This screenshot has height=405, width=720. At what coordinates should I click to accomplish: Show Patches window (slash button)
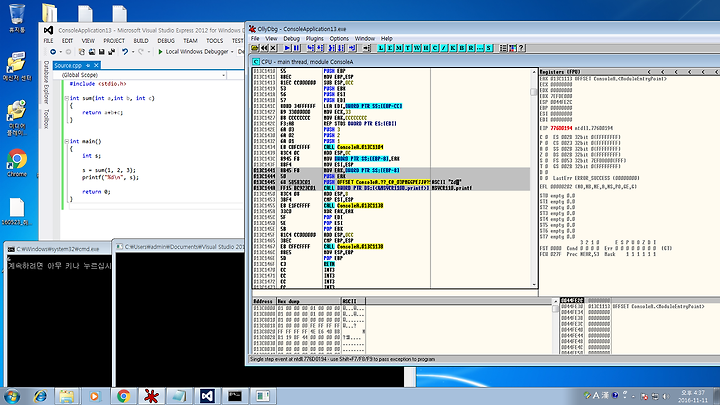click(x=444, y=48)
